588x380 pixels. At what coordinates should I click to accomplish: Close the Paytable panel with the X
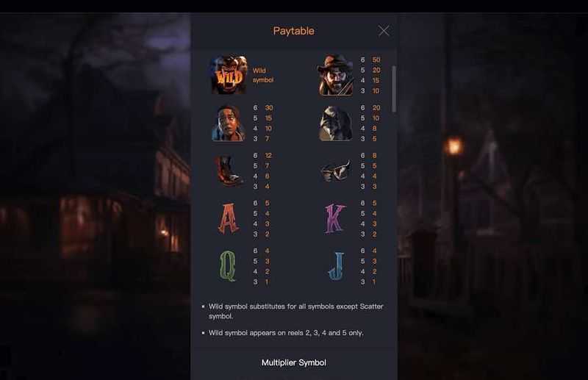click(x=383, y=31)
